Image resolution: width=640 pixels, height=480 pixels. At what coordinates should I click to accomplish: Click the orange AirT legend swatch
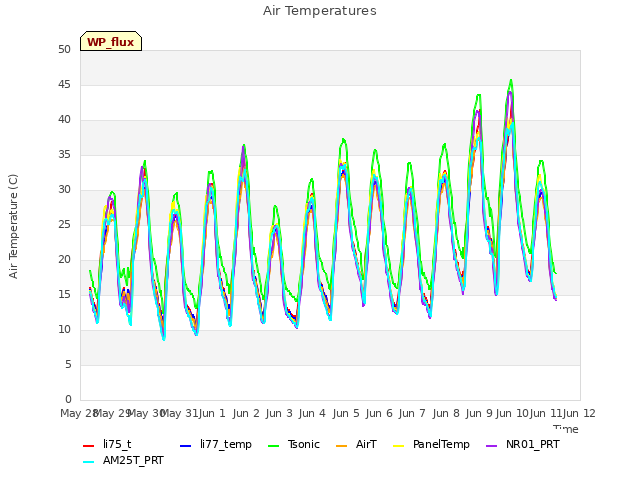[x=342, y=445]
